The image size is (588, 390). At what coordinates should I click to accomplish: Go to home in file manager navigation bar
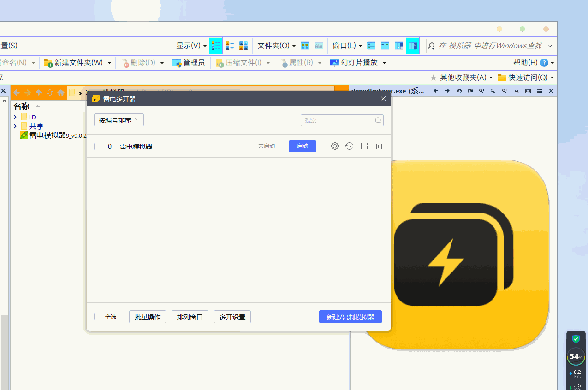point(61,93)
